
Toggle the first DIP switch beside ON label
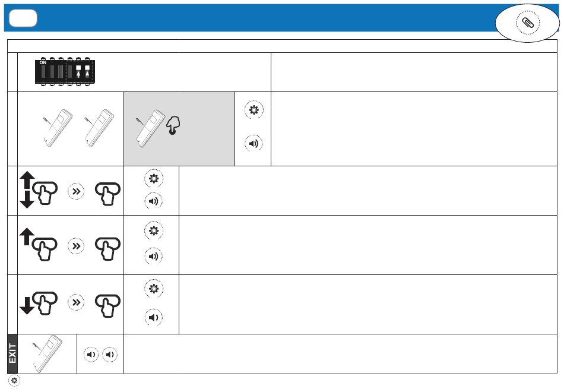(x=43, y=71)
